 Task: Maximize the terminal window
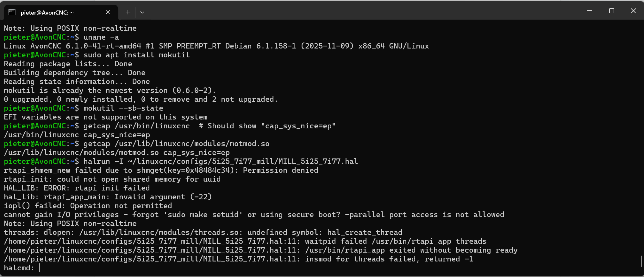pyautogui.click(x=611, y=11)
